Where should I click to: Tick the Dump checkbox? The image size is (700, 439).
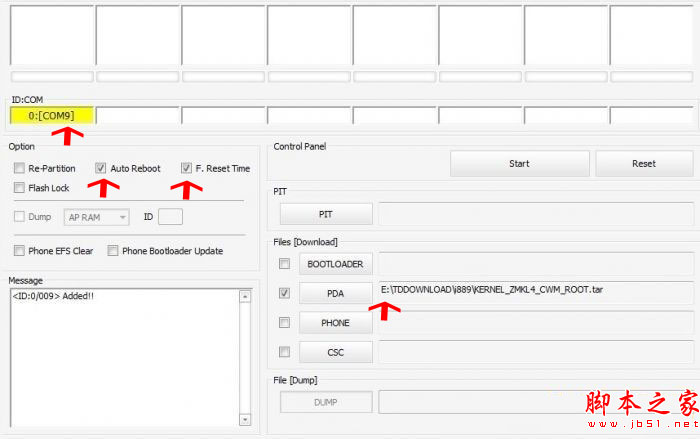(19, 217)
